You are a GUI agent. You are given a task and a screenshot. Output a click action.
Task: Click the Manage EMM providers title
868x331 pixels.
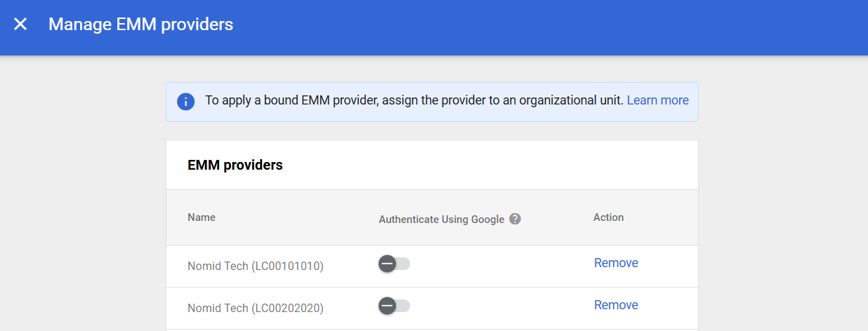(x=140, y=25)
